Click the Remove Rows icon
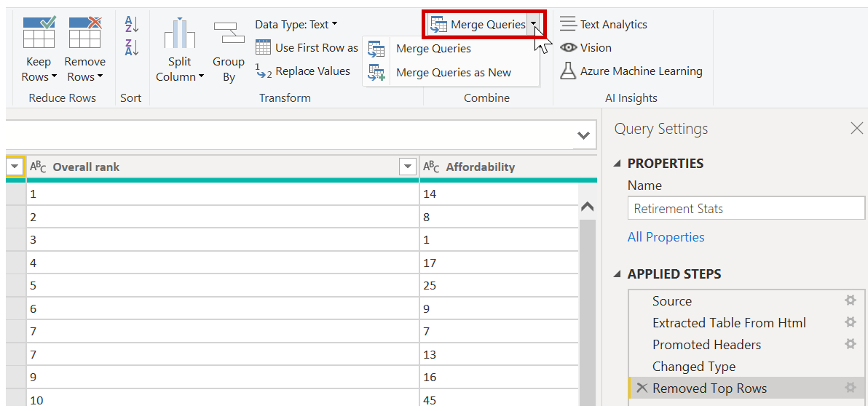The height and width of the screenshot is (411, 868). point(84,32)
